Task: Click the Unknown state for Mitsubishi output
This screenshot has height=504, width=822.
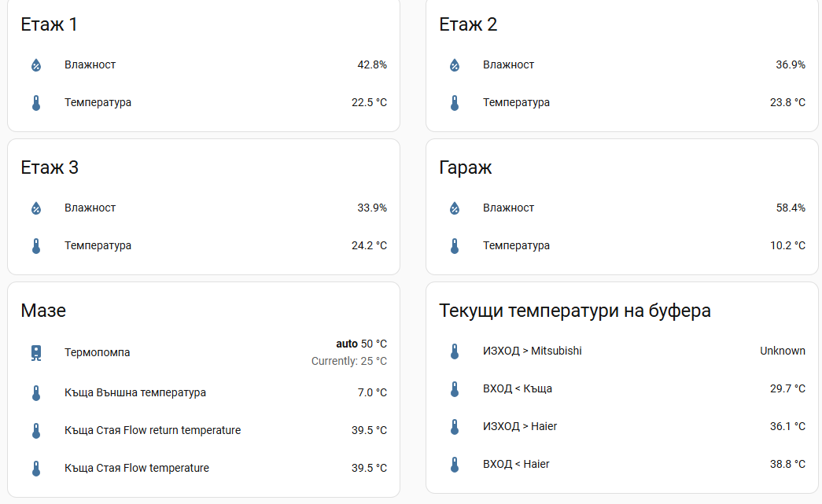Action: coord(782,351)
